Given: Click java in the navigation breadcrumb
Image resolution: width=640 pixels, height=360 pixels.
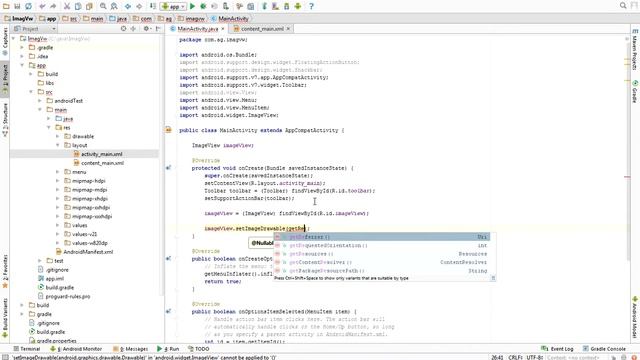Looking at the screenshot, I should coord(118,19).
